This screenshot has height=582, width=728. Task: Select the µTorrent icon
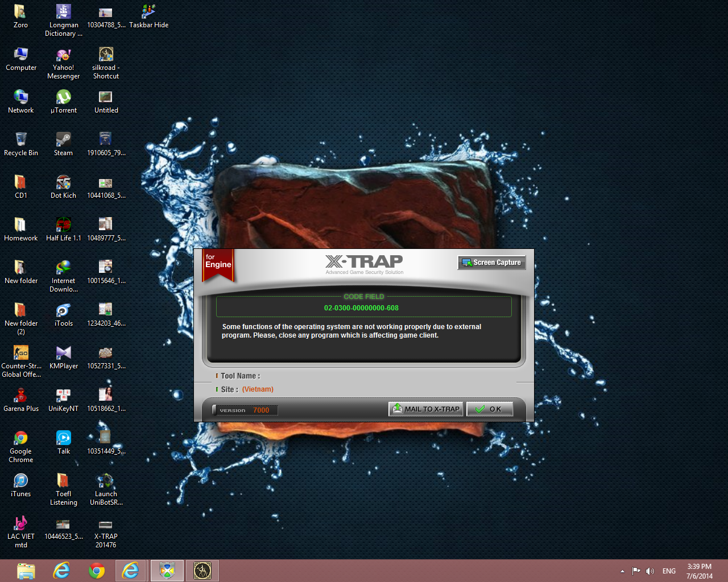(64, 101)
